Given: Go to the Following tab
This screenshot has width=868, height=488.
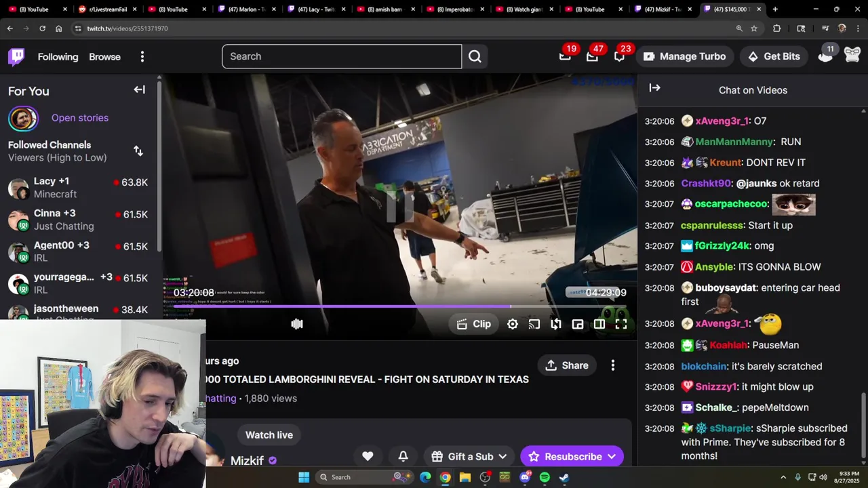Looking at the screenshot, I should pyautogui.click(x=58, y=57).
